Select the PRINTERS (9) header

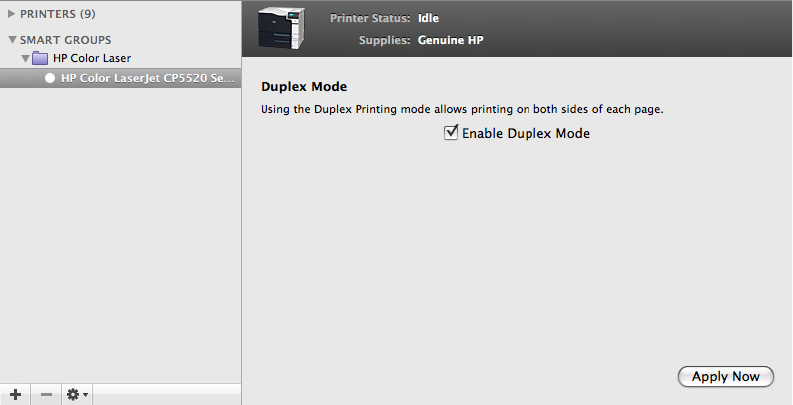(58, 14)
